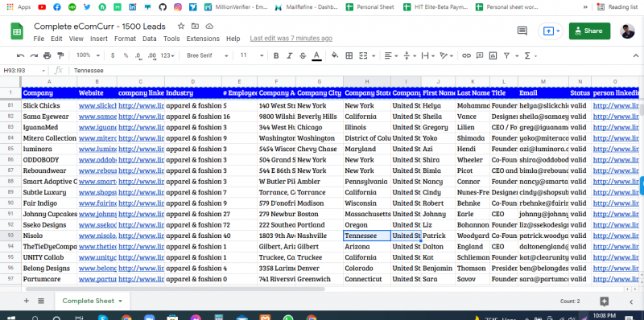
Task: Open the fill color bucket
Action: click(335, 55)
